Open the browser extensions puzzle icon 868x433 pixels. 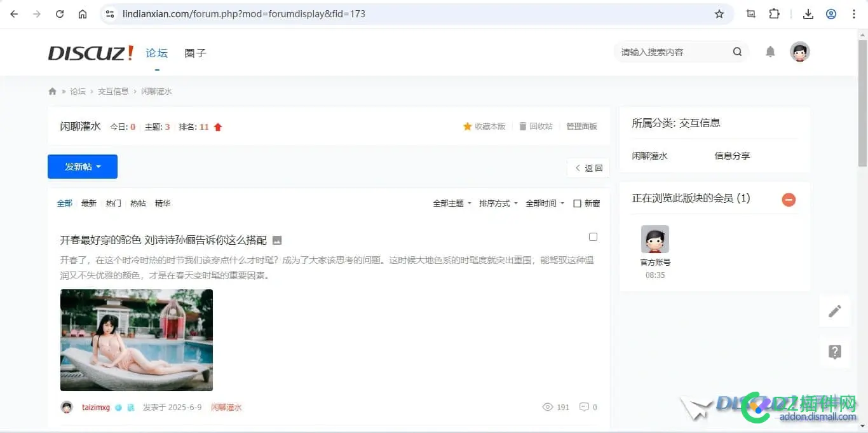coord(774,14)
